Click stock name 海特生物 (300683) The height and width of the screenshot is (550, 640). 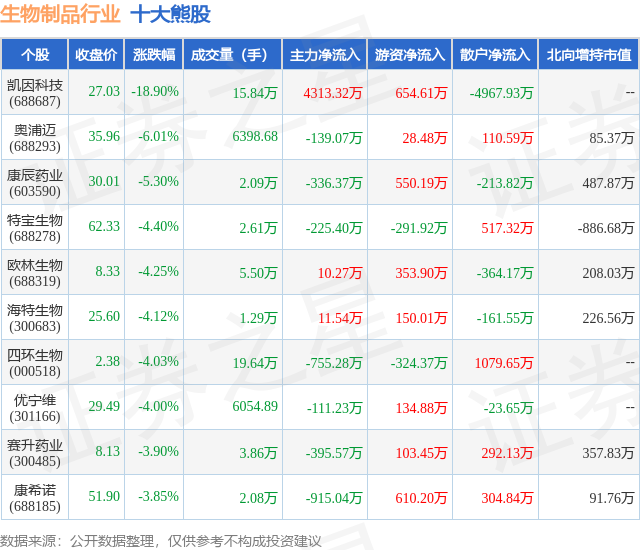pos(35,318)
